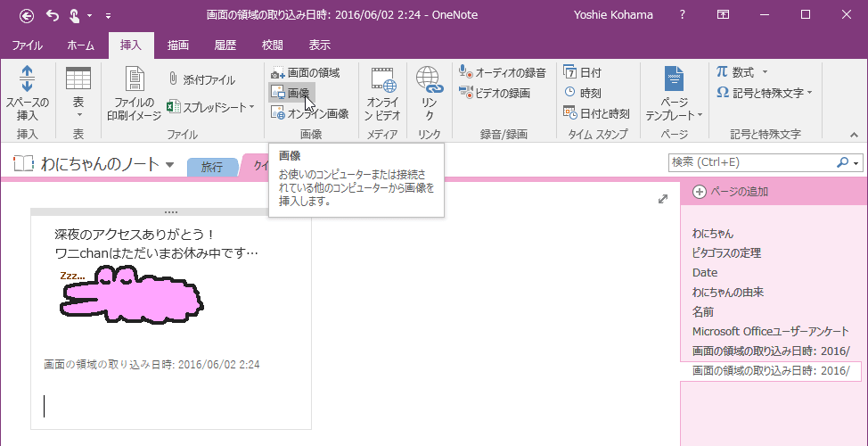Click the note container handle dots
The image size is (868, 446).
[x=171, y=212]
